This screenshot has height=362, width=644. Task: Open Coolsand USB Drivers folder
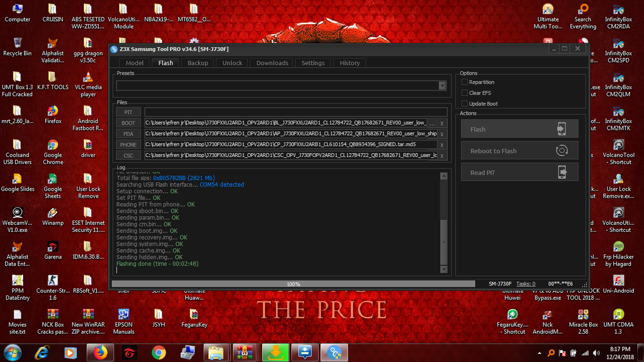click(17, 152)
